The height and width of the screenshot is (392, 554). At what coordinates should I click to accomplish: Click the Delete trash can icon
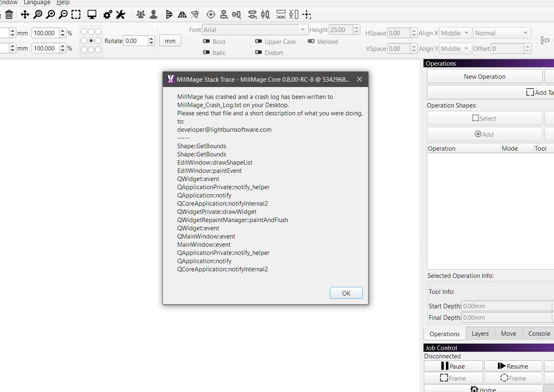(x=9, y=15)
